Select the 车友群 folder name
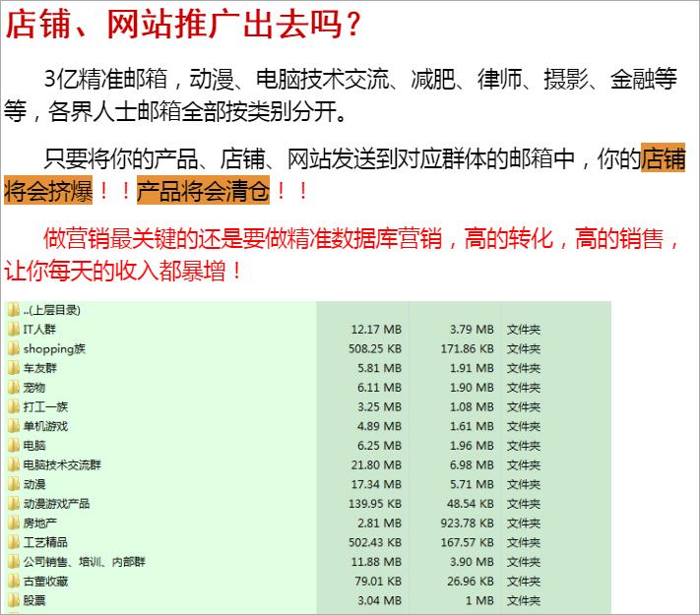This screenshot has height=615, width=700. pyautogui.click(x=40, y=368)
